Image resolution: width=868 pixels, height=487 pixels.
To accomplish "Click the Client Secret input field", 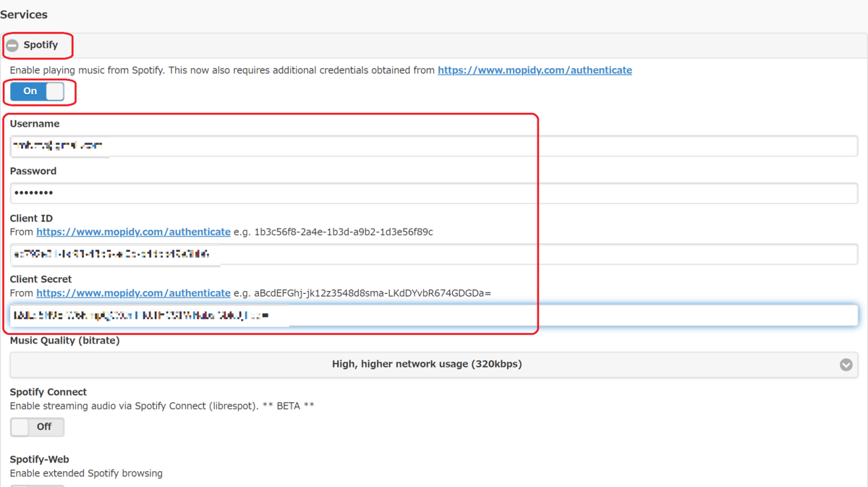I will click(x=434, y=315).
